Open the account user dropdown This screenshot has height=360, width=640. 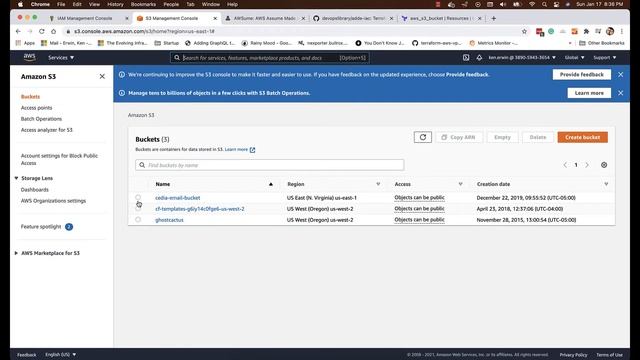(x=522, y=58)
